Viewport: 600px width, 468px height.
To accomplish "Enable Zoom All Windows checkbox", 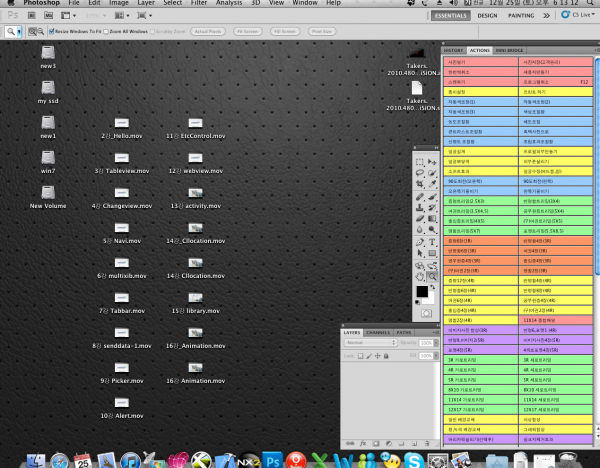I will click(106, 31).
